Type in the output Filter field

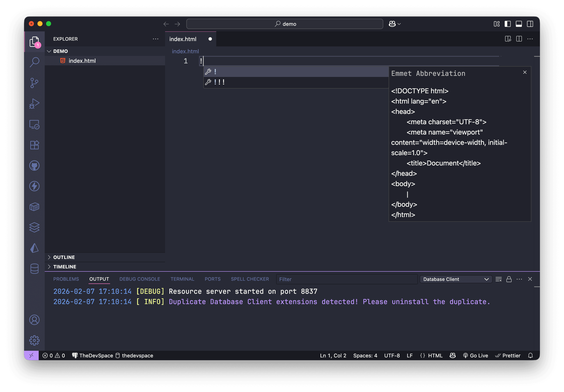346,279
